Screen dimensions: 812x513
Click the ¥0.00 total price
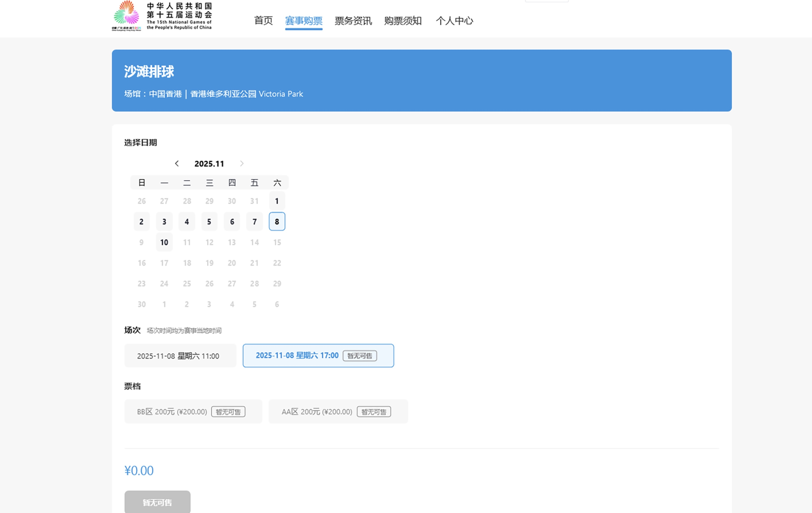point(139,471)
